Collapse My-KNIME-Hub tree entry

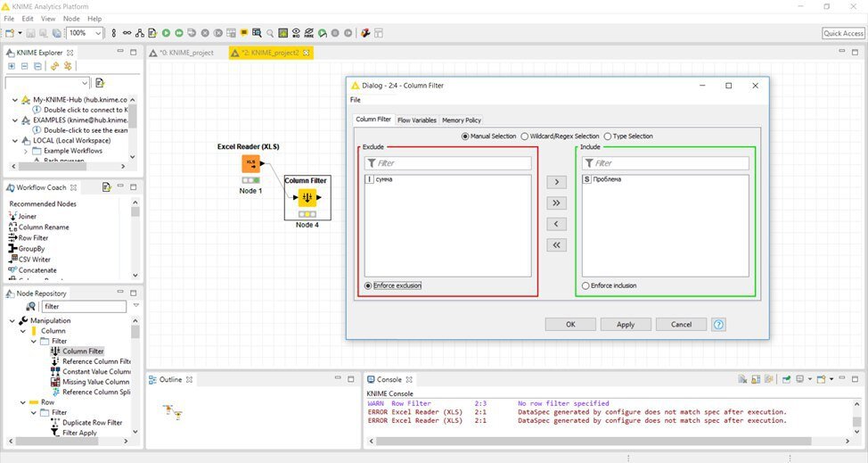[15, 100]
